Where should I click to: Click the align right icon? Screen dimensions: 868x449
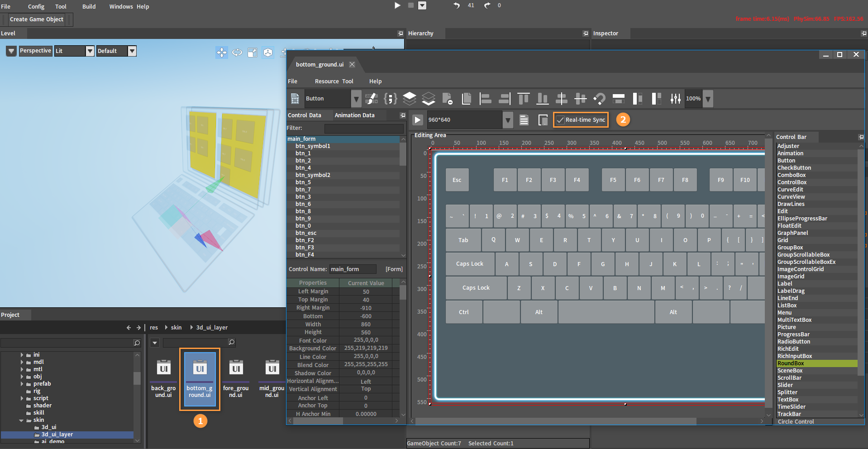pos(505,99)
